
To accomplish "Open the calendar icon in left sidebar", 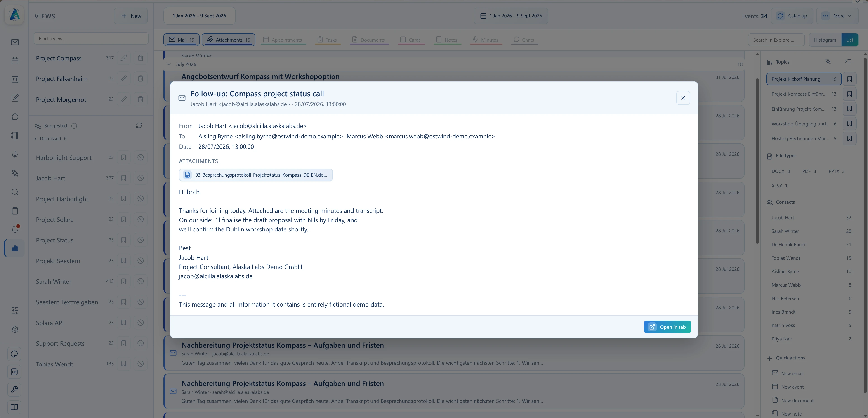I will click(15, 61).
